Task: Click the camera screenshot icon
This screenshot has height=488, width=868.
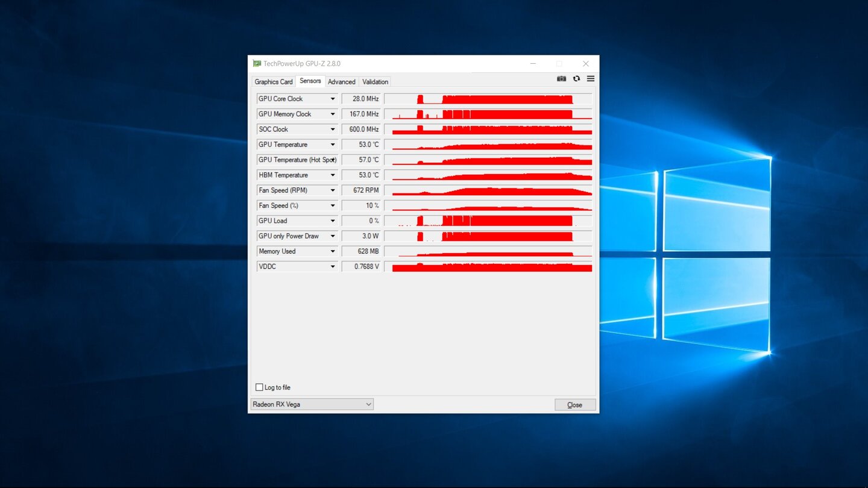Action: [561, 79]
